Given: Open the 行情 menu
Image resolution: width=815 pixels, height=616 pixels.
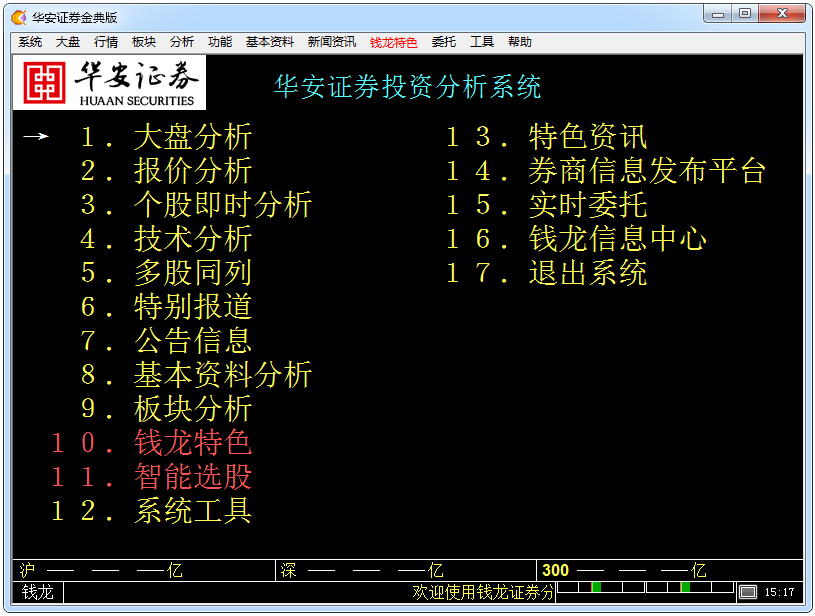Looking at the screenshot, I should click(x=106, y=42).
